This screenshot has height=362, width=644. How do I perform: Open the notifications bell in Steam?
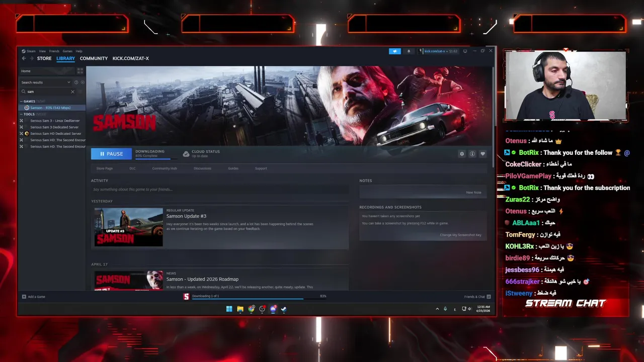coord(409,51)
